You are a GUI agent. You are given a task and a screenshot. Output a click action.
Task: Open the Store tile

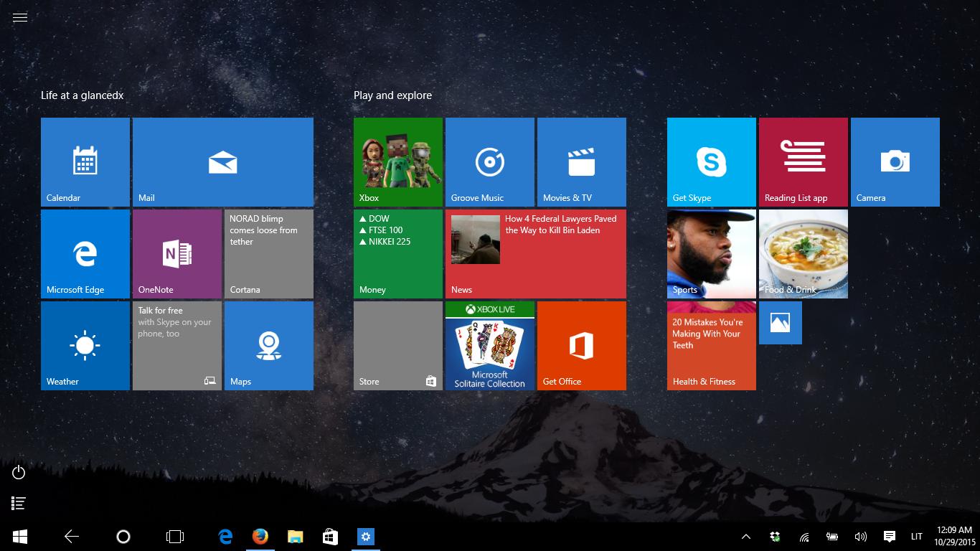398,346
